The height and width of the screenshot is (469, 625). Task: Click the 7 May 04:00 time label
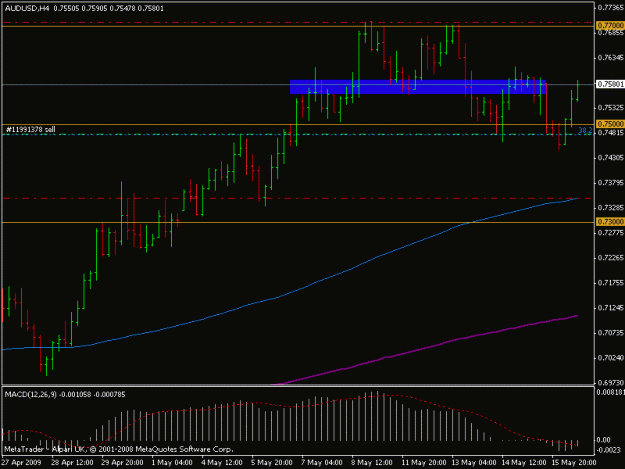point(321,463)
